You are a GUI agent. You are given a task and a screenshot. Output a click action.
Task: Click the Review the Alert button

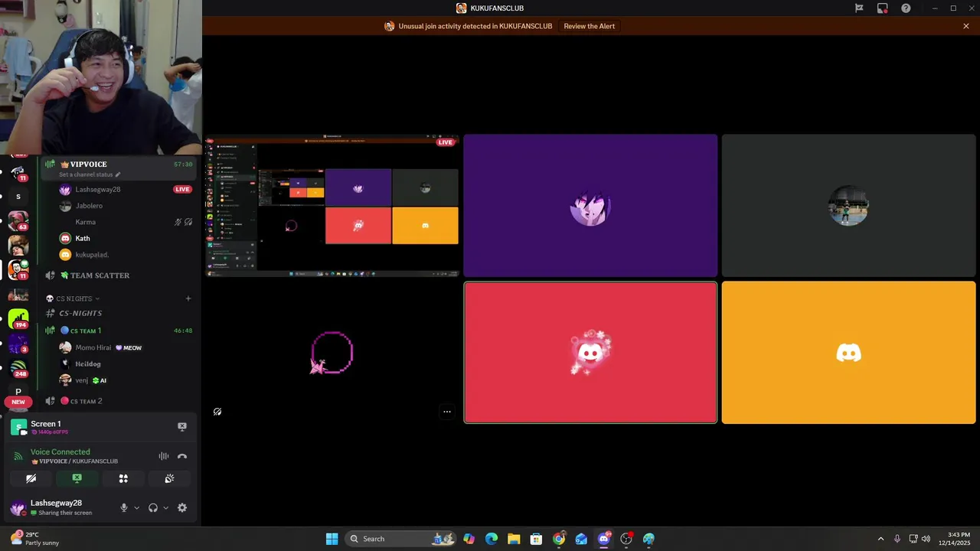589,26
